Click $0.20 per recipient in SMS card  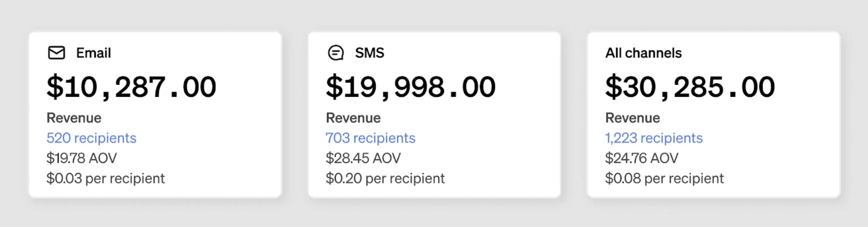click(x=385, y=178)
